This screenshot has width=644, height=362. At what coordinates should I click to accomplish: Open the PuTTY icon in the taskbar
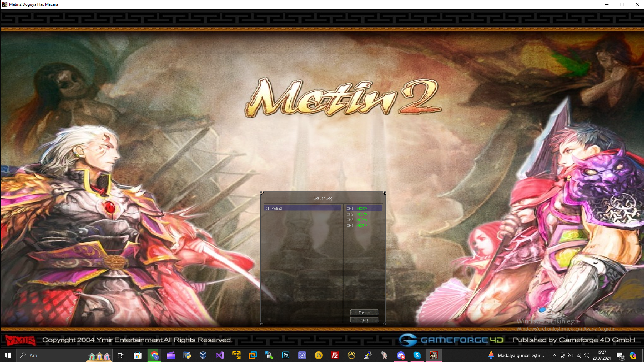coord(368,355)
